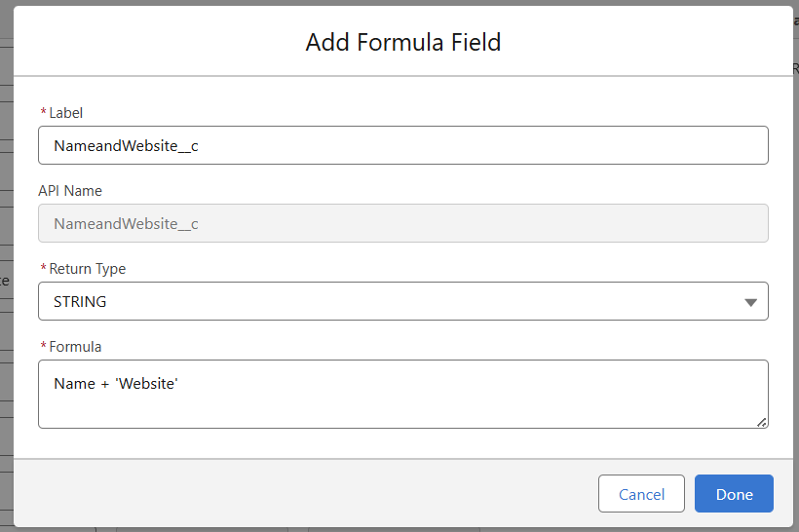
Task: Open the Return Type combo box
Action: [402, 302]
